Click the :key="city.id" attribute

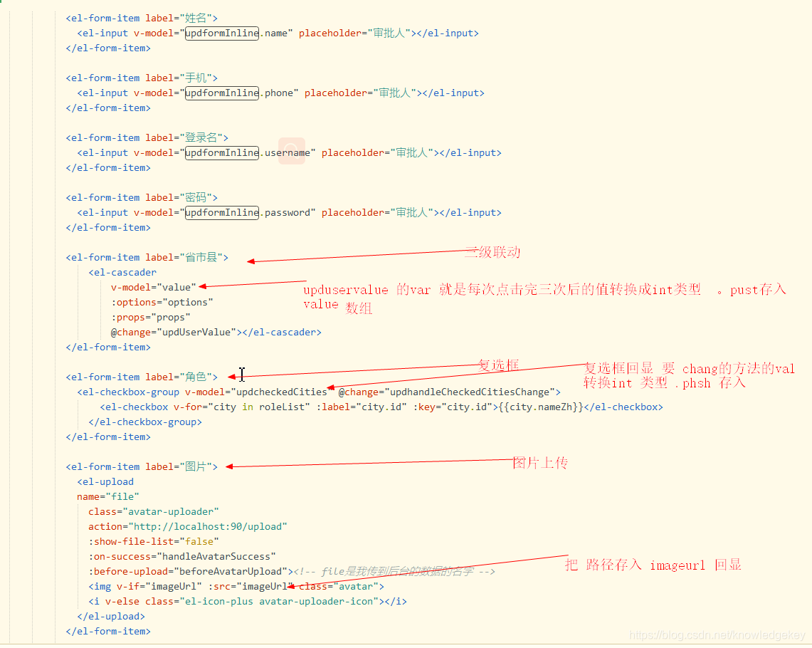point(453,407)
